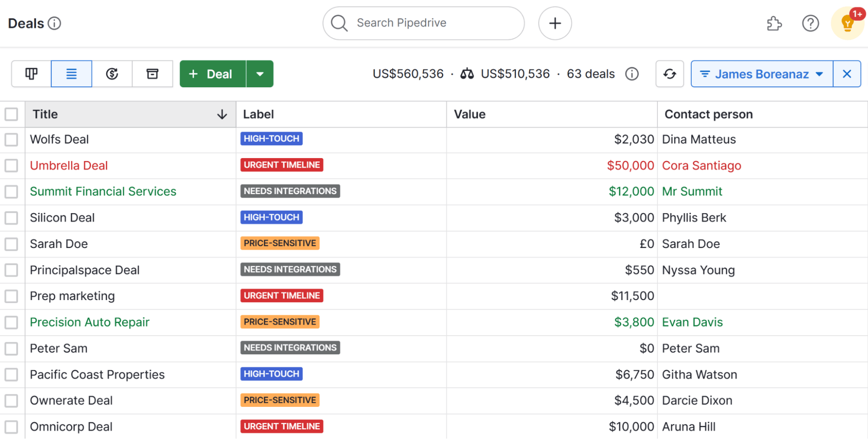Expand the Deal button dropdown arrow

(260, 74)
